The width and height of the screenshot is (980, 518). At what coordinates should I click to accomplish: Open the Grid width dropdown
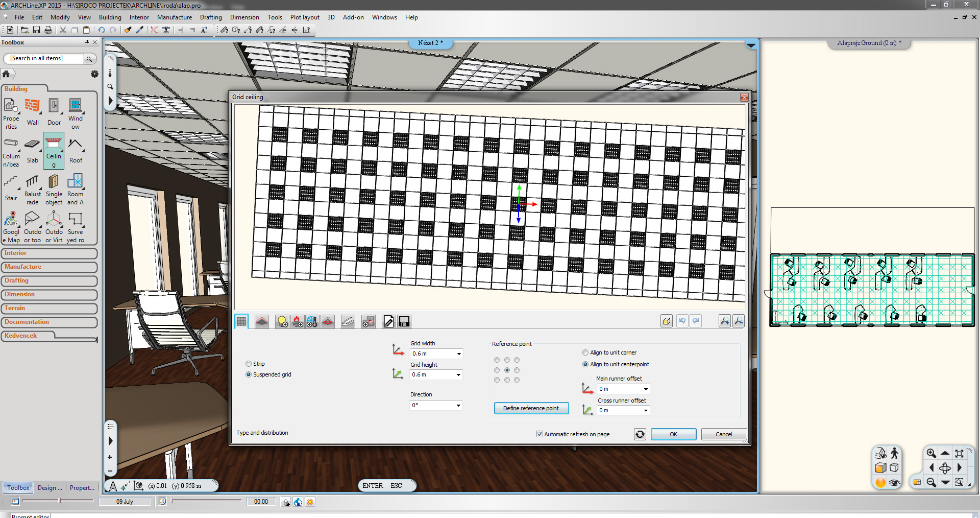point(458,354)
